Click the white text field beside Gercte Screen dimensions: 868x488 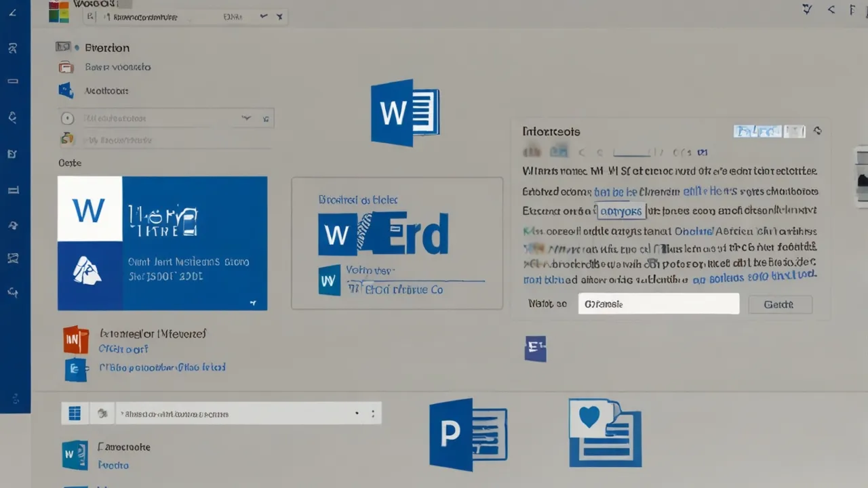tap(658, 304)
